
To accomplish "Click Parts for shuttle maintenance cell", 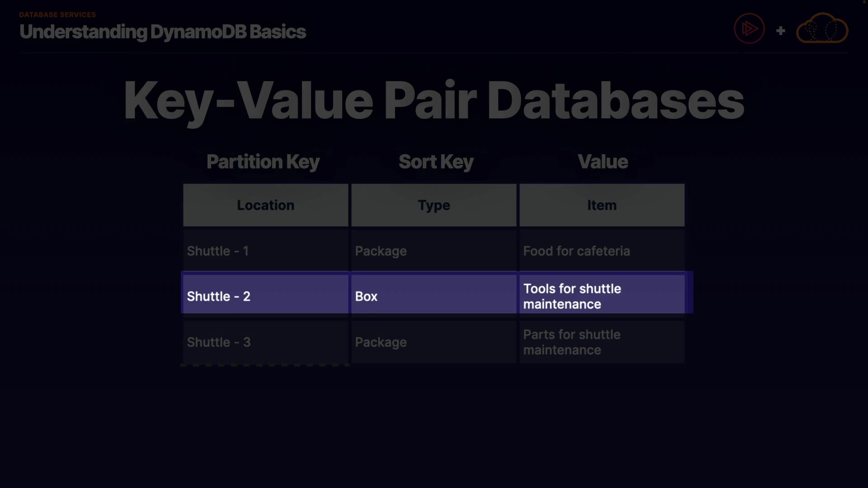I will (602, 342).
